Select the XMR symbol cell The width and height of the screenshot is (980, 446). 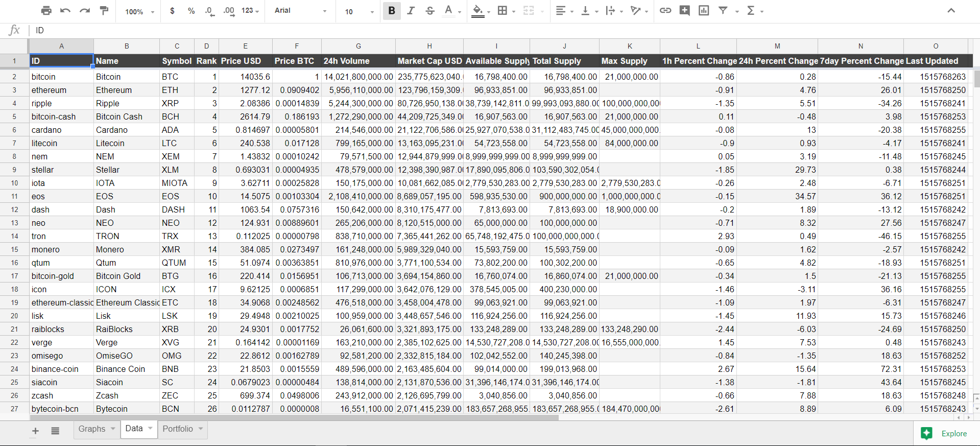[x=177, y=249]
